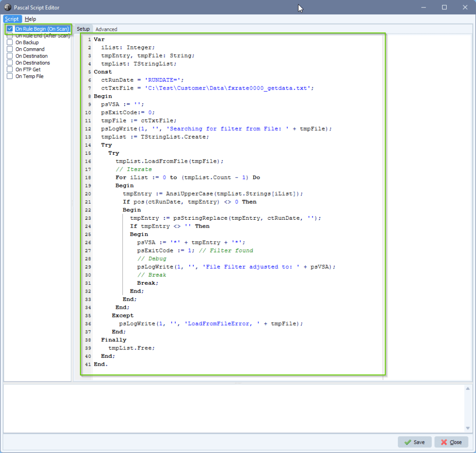The image size is (476, 453).
Task: Open the Help menu
Action: [30, 19]
